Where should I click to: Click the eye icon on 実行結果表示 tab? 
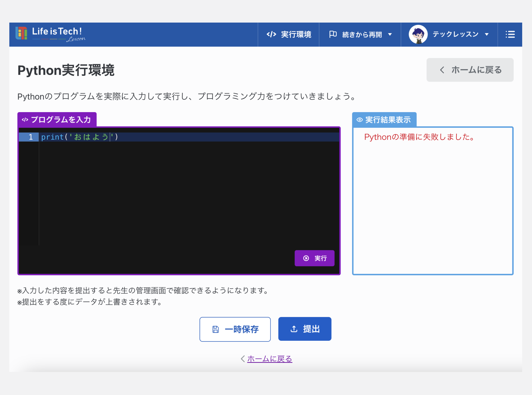pos(359,120)
